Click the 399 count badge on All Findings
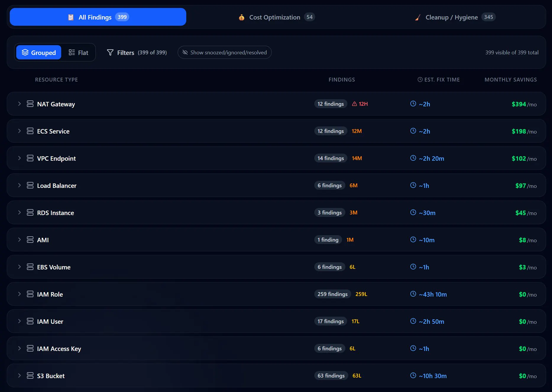The height and width of the screenshot is (392, 552). (x=122, y=17)
